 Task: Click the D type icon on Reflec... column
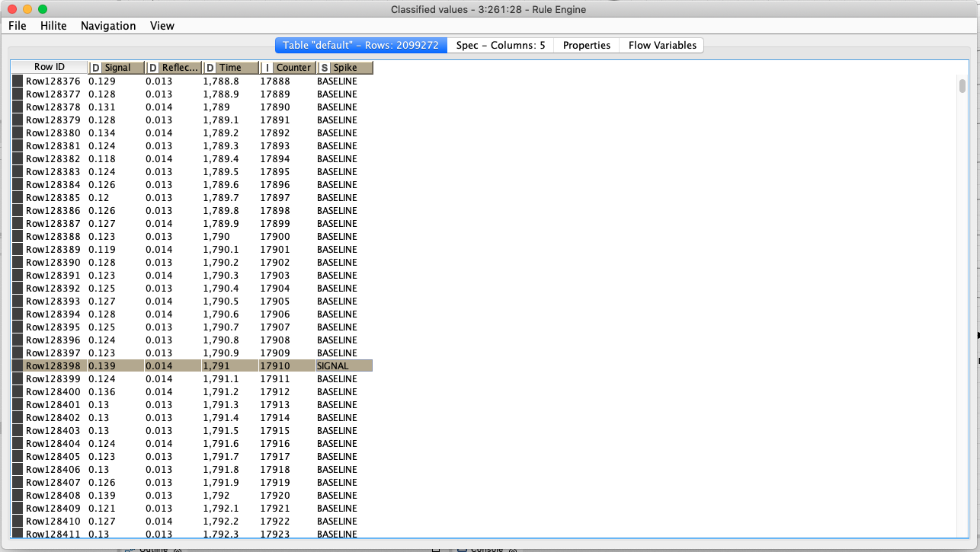click(x=152, y=68)
